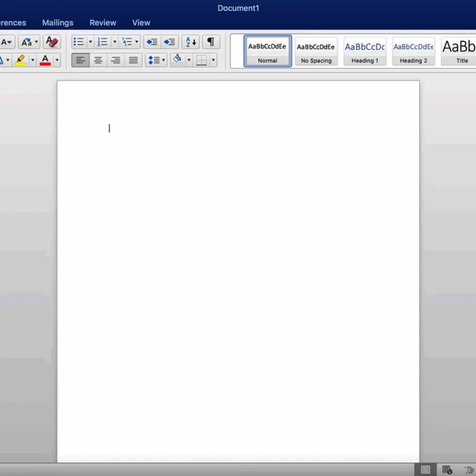Screen dimensions: 476x476
Task: Open the font color dropdown arrow
Action: point(57,60)
